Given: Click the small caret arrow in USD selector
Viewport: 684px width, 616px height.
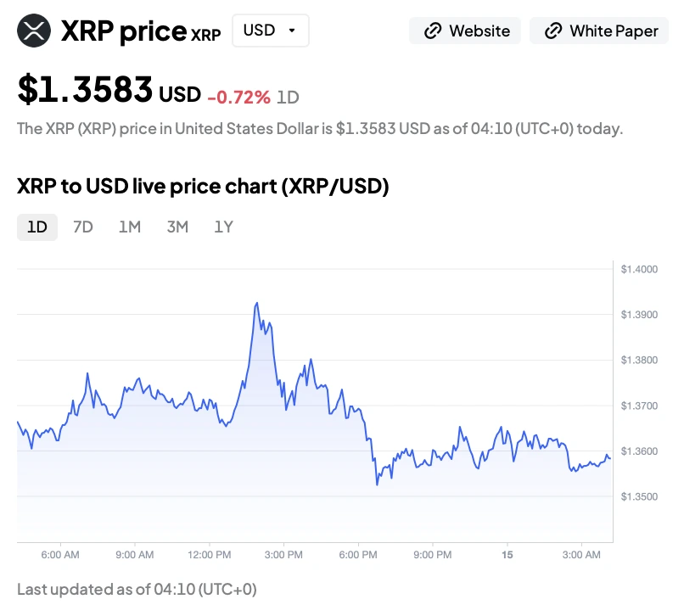Looking at the screenshot, I should click(x=293, y=31).
